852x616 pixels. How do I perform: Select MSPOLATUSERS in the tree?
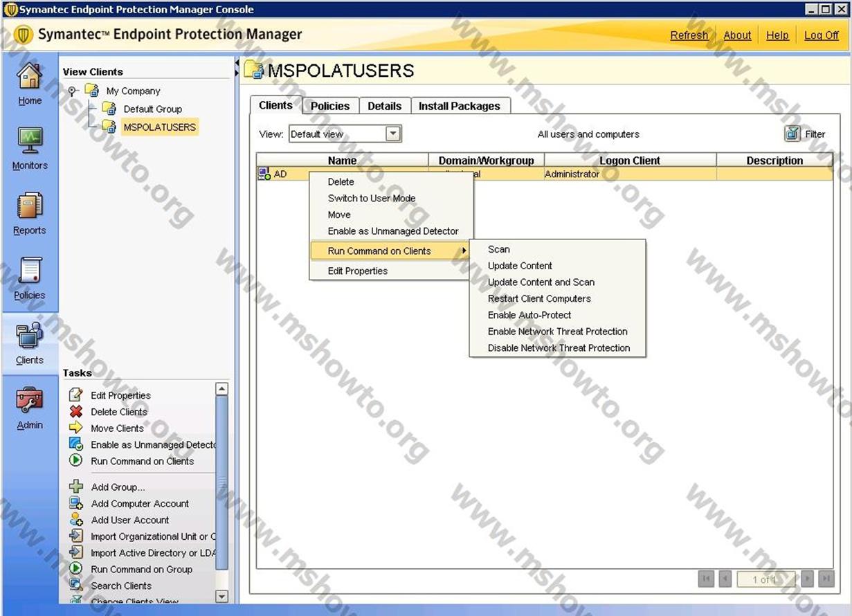tap(160, 127)
